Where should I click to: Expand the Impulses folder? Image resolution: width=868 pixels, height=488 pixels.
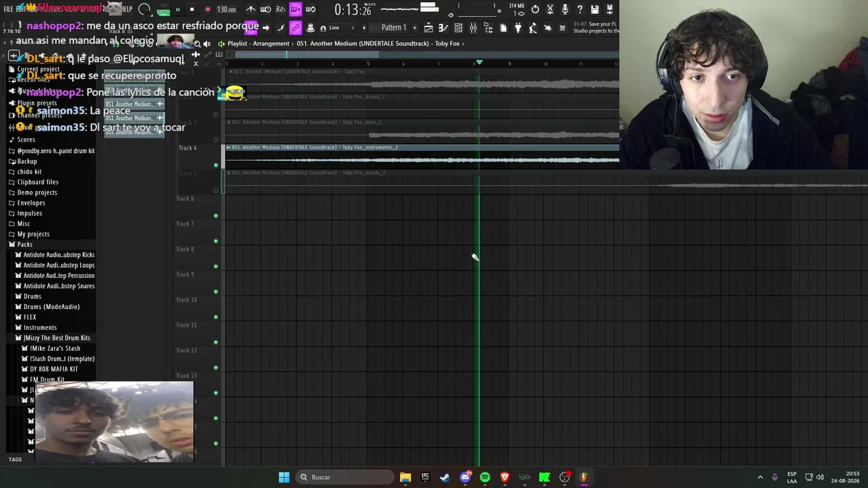coord(30,213)
